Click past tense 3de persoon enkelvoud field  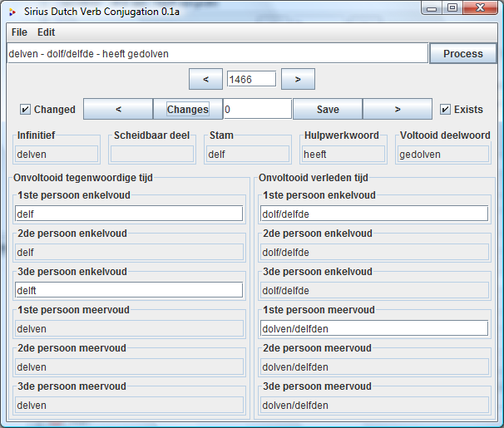click(374, 290)
